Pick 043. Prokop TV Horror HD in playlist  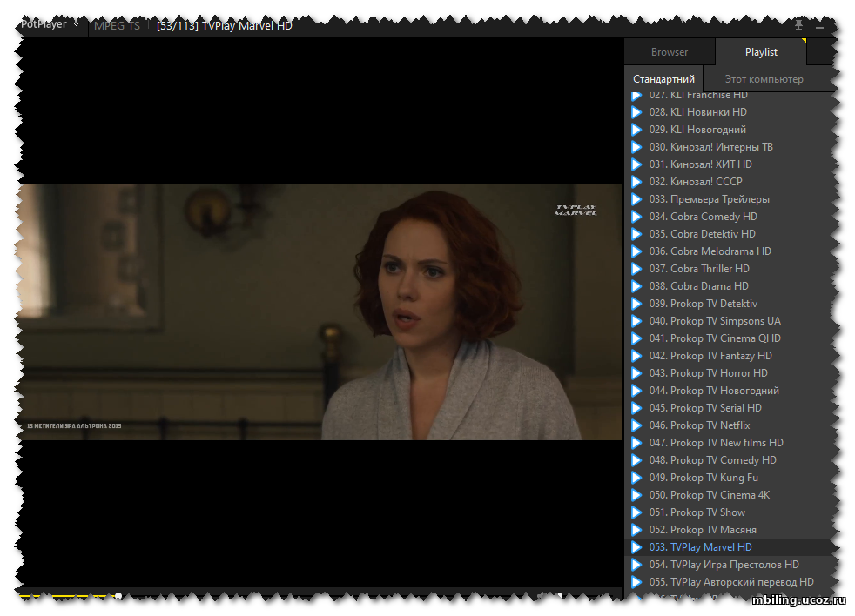pos(729,373)
